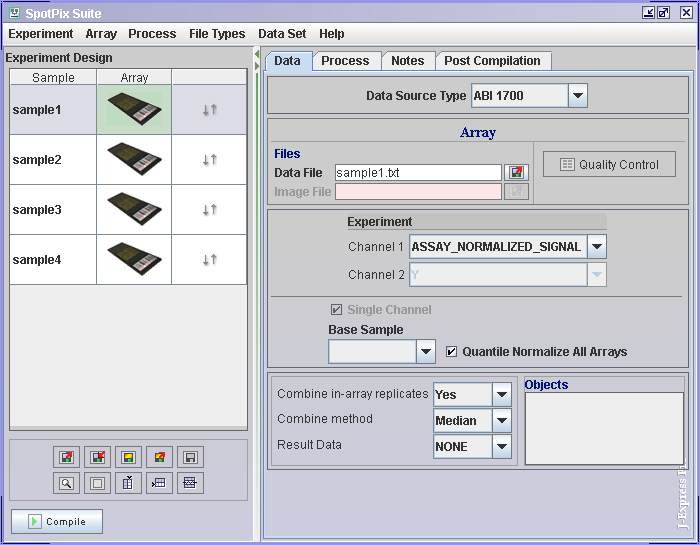Click the orange-yellow disk icon without arrow
The height and width of the screenshot is (545, 700).
128,457
